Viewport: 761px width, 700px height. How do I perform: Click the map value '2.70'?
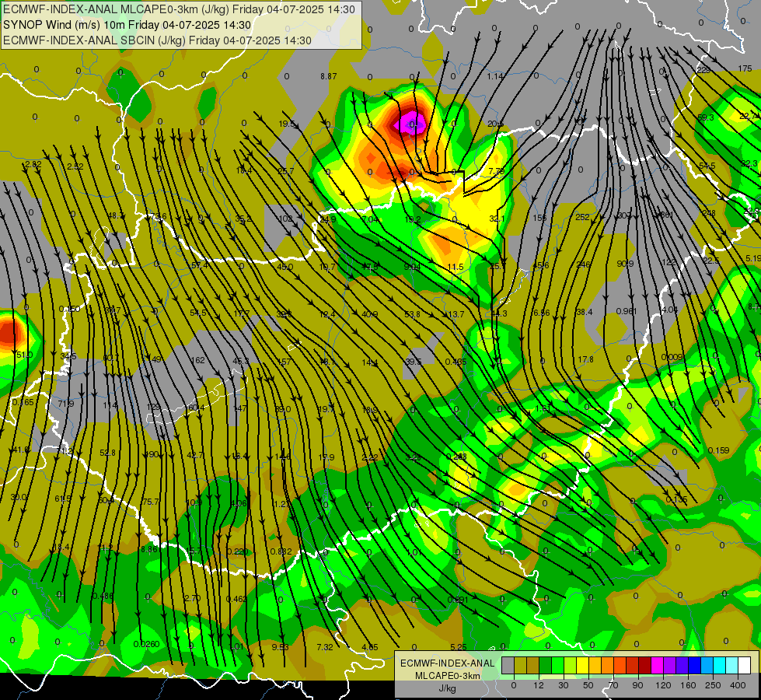[192, 598]
